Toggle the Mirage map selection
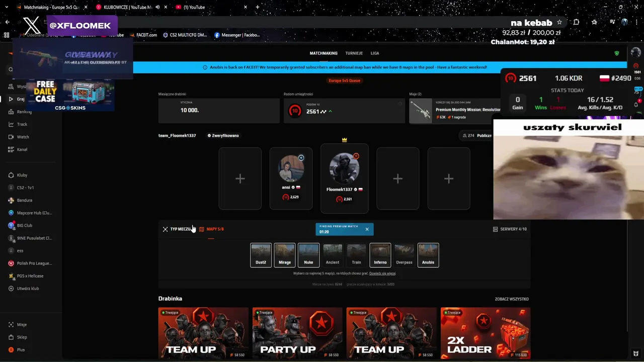The image size is (644, 362). click(285, 255)
